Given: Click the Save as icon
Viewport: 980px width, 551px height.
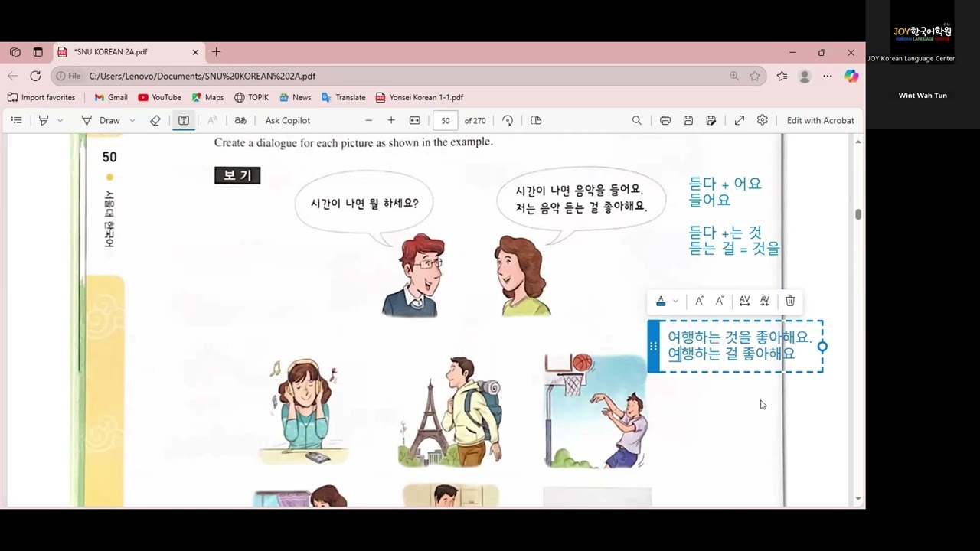Looking at the screenshot, I should pyautogui.click(x=711, y=120).
